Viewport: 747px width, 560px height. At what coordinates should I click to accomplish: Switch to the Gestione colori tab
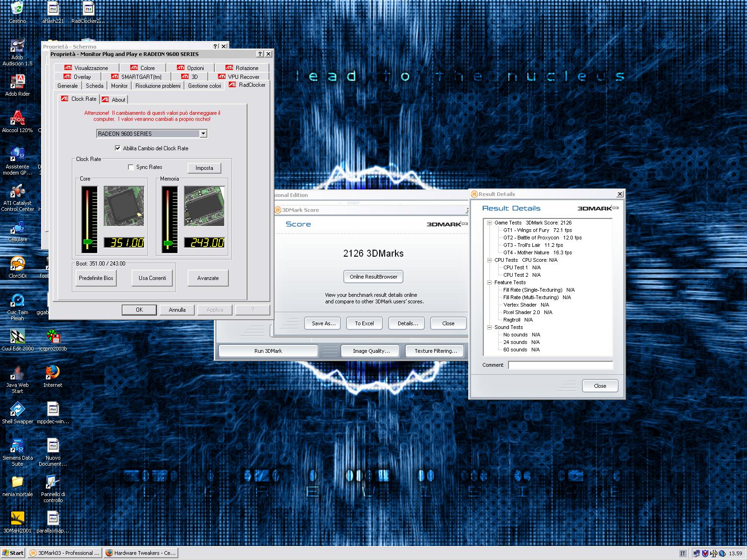(204, 86)
